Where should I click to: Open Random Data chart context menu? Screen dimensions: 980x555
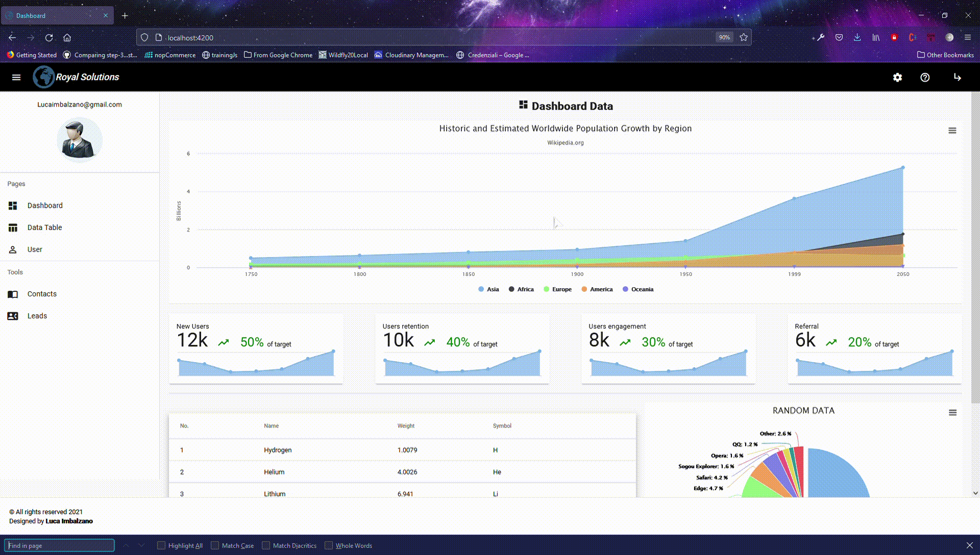[952, 413]
